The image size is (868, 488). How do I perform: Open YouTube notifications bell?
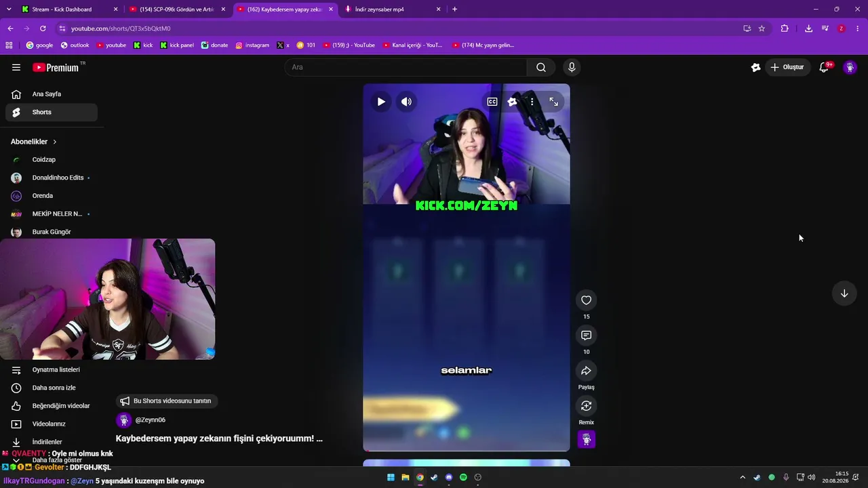point(825,67)
